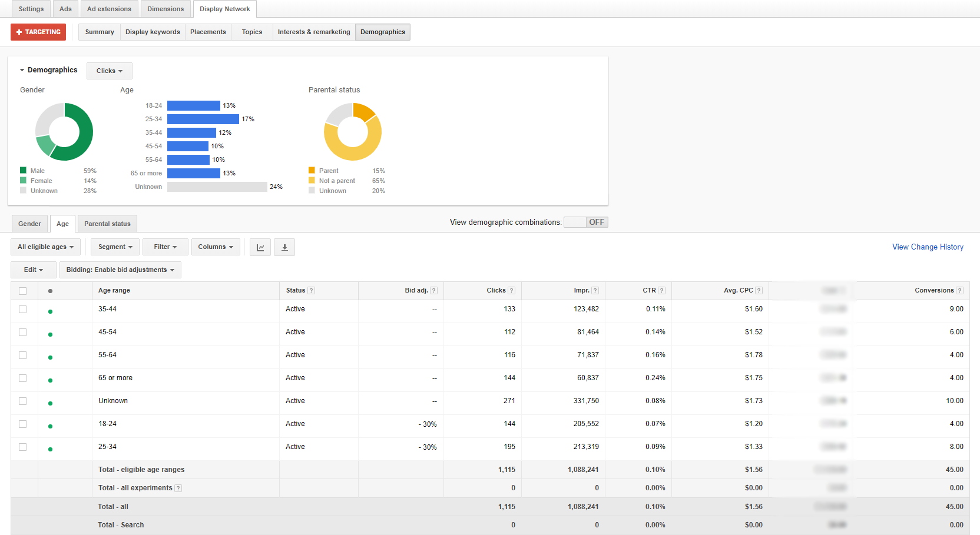980x535 pixels.
Task: Select the 45-54 row checkbox
Action: pos(23,332)
